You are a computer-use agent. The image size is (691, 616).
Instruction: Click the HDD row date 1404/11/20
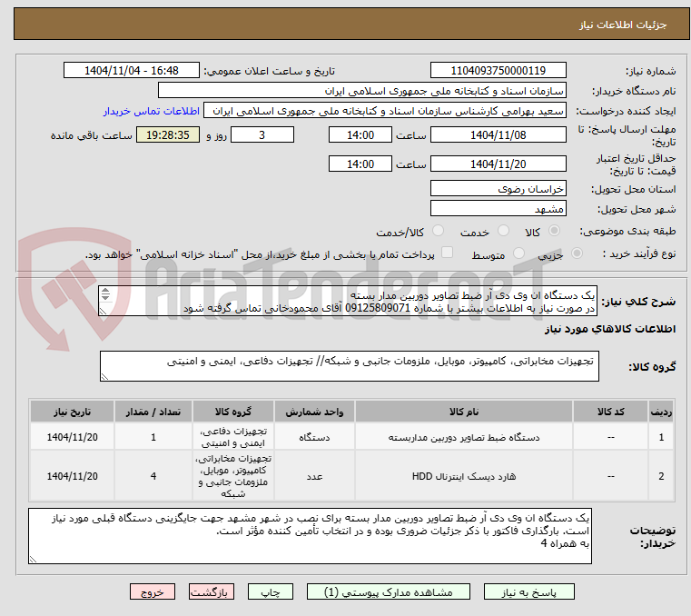click(x=72, y=476)
